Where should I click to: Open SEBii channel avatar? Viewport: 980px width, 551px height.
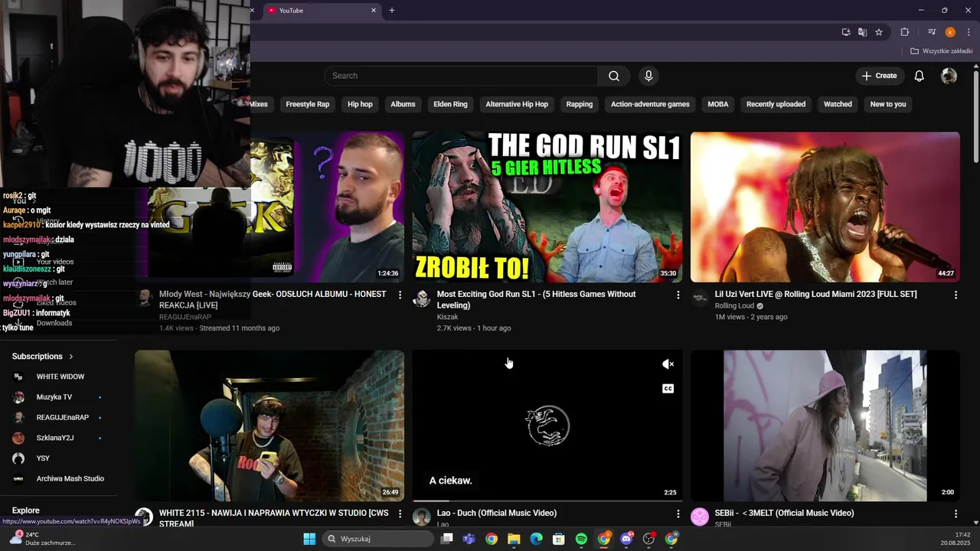point(700,517)
